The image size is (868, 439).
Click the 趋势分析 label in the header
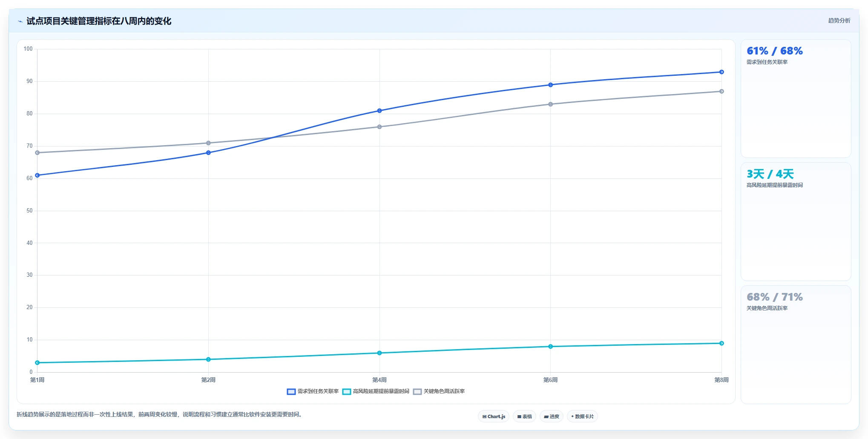coord(839,20)
